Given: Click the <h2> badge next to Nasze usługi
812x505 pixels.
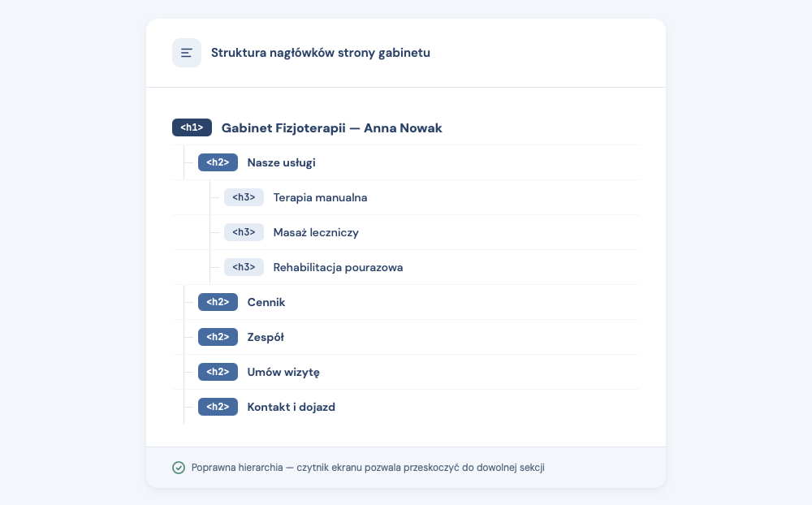Looking at the screenshot, I should [x=218, y=162].
